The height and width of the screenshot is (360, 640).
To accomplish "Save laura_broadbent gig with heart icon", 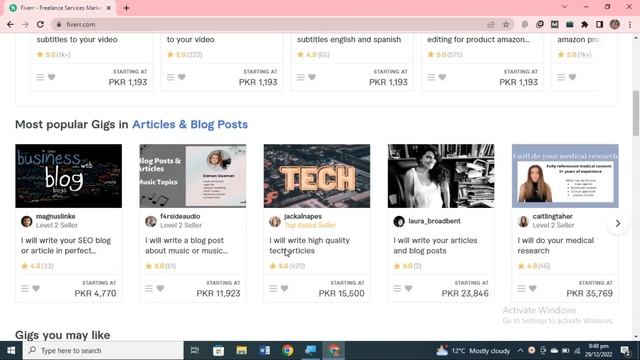I will coord(408,288).
